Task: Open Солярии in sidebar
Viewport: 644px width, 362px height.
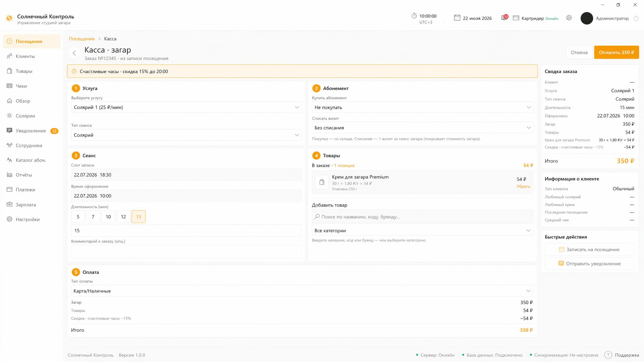Action: [x=31, y=116]
